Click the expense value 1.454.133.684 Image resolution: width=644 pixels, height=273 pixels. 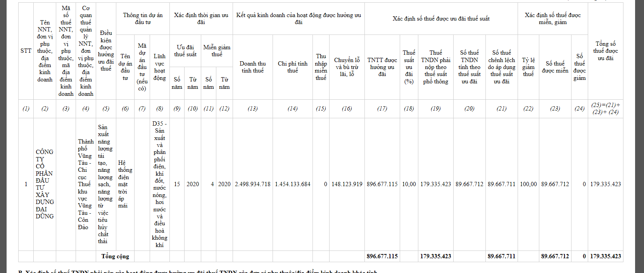pos(292,184)
